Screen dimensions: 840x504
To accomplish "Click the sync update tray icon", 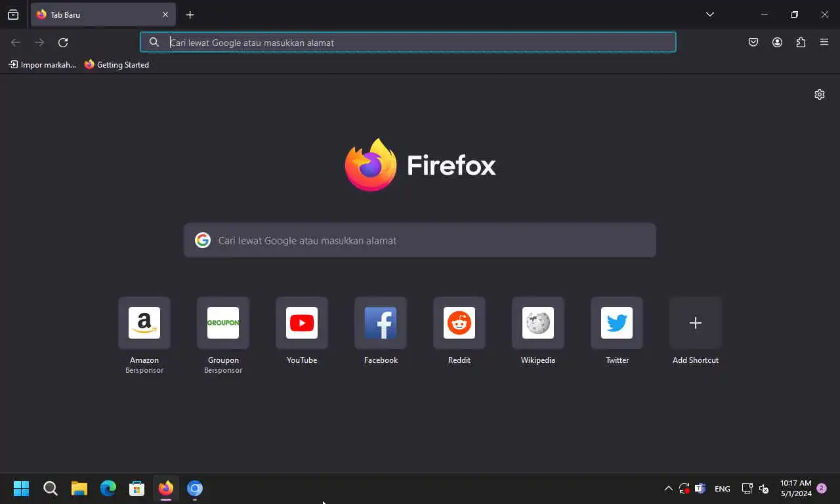I will (684, 488).
